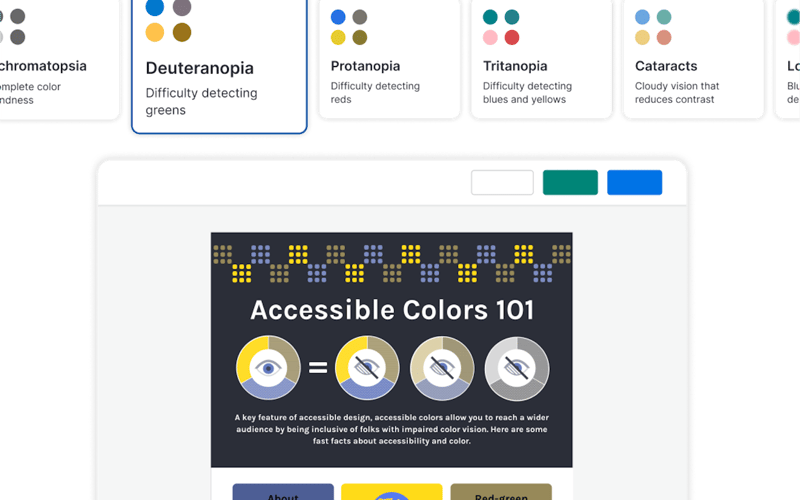Click the teal green toolbar button
800x500 pixels.
(570, 182)
